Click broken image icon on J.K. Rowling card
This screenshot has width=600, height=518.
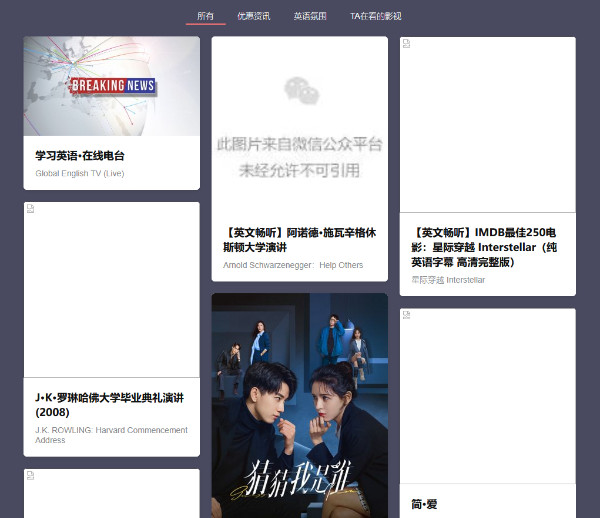click(31, 208)
